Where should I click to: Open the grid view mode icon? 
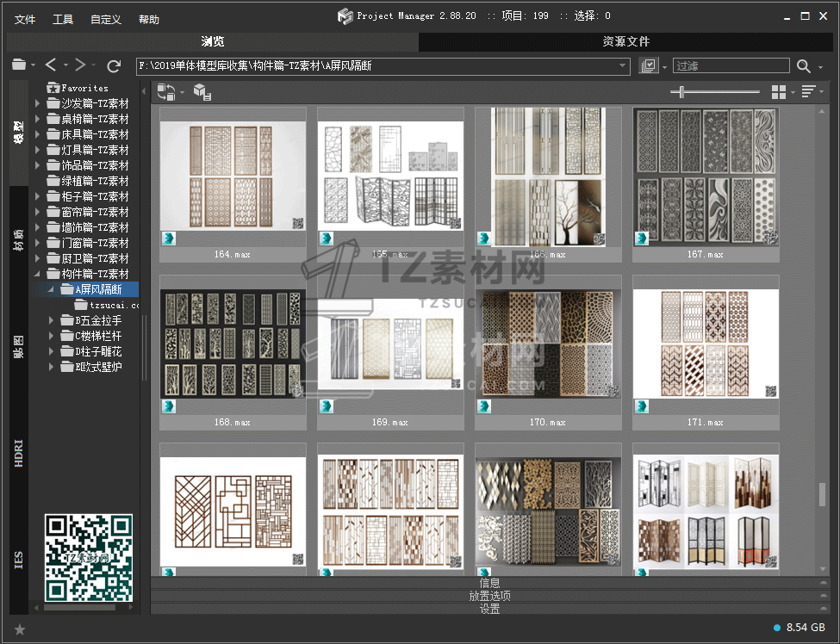779,92
